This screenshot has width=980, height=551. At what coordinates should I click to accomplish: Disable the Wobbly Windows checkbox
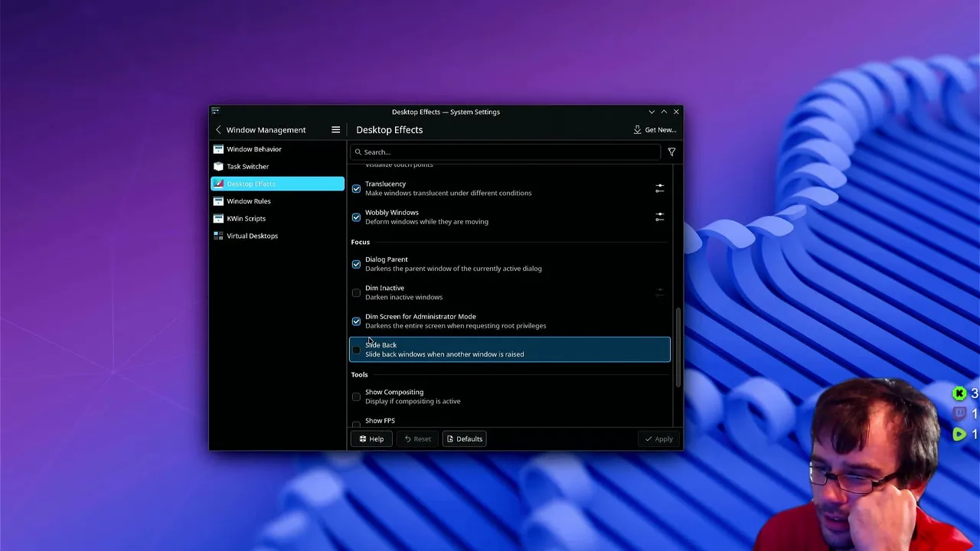pyautogui.click(x=356, y=217)
